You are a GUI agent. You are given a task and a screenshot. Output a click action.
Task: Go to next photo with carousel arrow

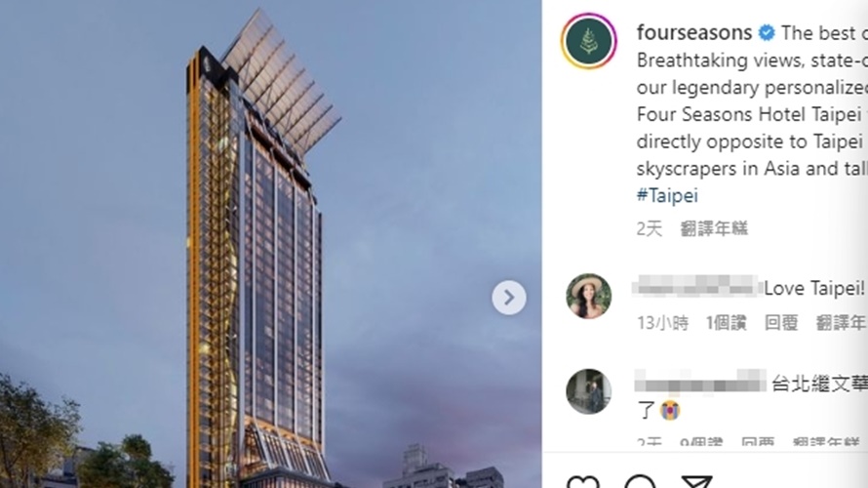click(509, 298)
